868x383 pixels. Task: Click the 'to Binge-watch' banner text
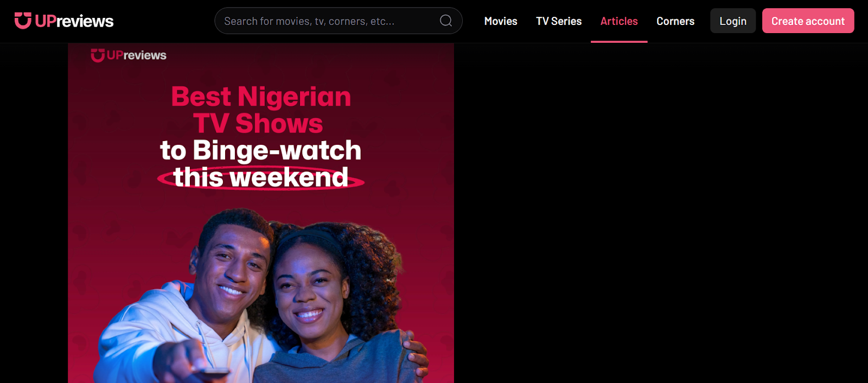pyautogui.click(x=260, y=150)
